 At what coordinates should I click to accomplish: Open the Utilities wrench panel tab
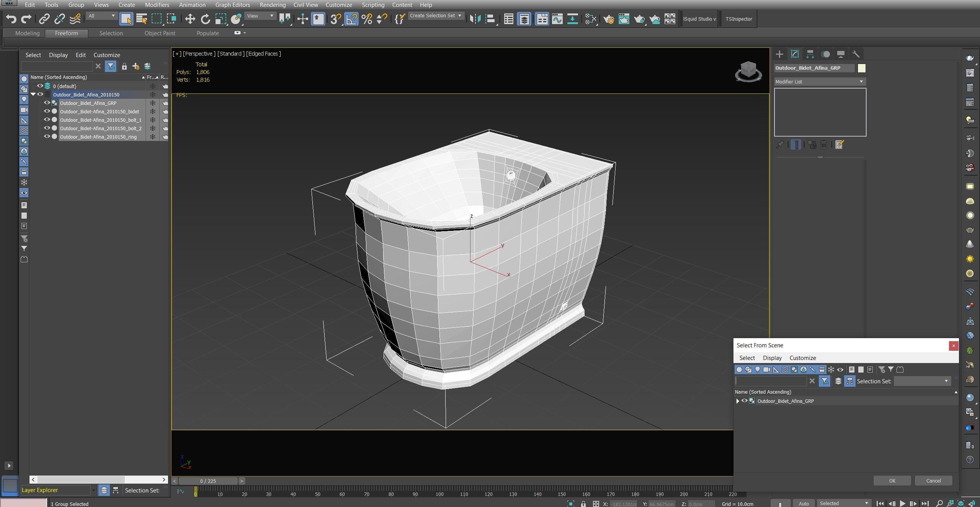click(x=856, y=54)
